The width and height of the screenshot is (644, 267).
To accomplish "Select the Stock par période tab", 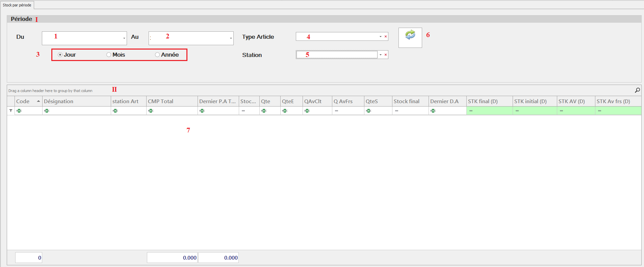I will [x=17, y=5].
